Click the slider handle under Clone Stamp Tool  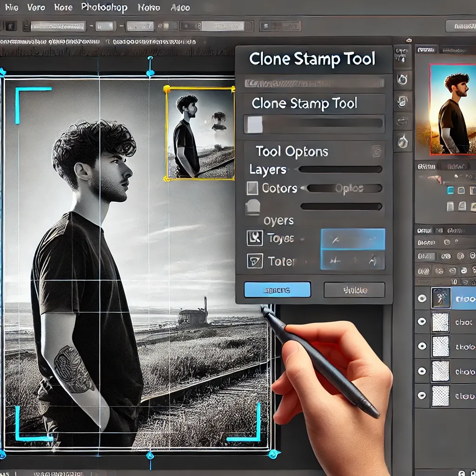tap(254, 125)
